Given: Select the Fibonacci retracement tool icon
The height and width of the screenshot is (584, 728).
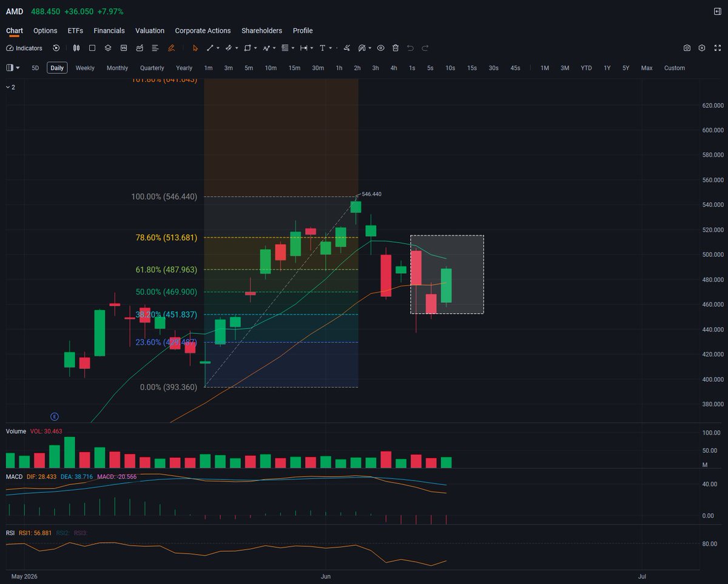Looking at the screenshot, I should [x=285, y=48].
